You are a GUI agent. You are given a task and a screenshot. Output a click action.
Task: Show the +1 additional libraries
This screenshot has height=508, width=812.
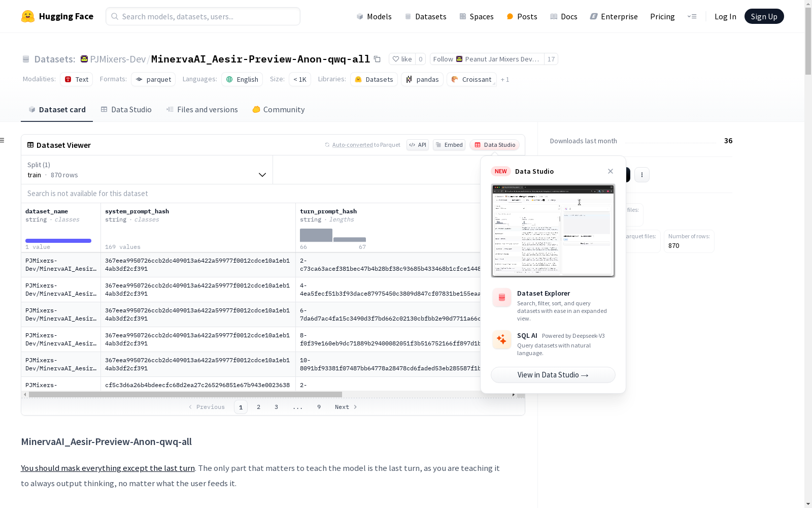tap(505, 80)
